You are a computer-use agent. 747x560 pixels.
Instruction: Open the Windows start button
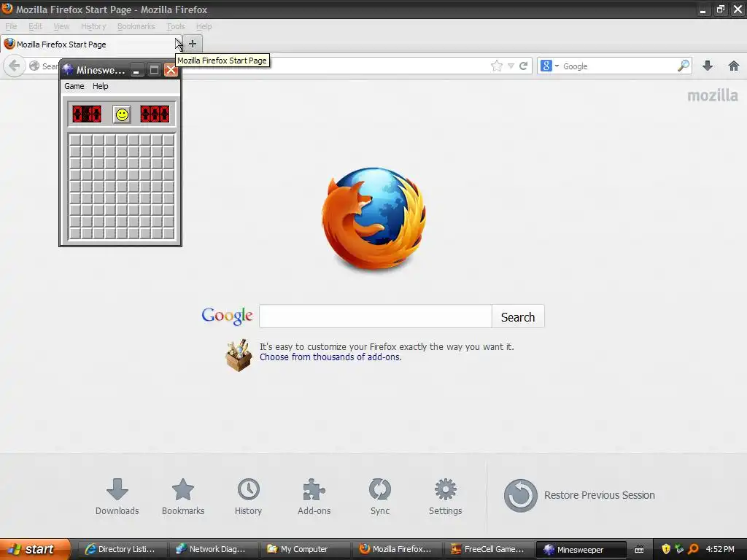[35, 549]
